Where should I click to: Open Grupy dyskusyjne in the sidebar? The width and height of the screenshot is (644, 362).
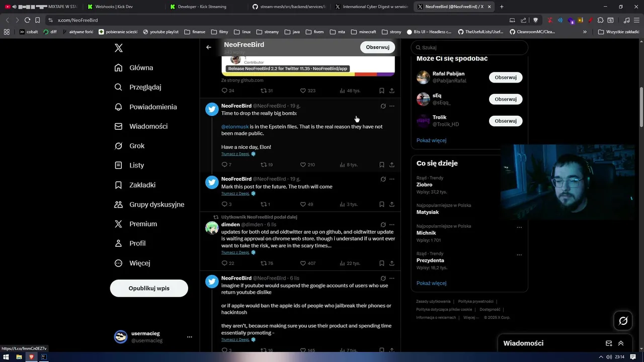149,205
